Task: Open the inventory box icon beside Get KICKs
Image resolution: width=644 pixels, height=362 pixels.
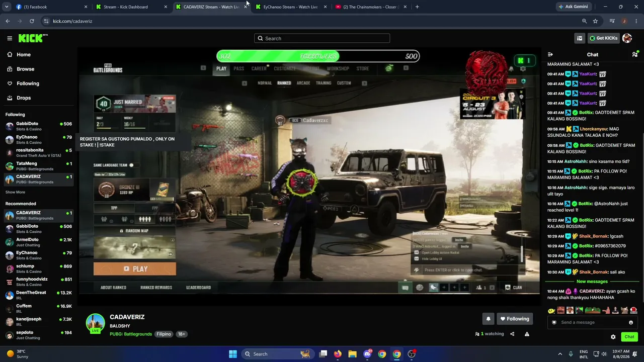Action: tap(580, 38)
